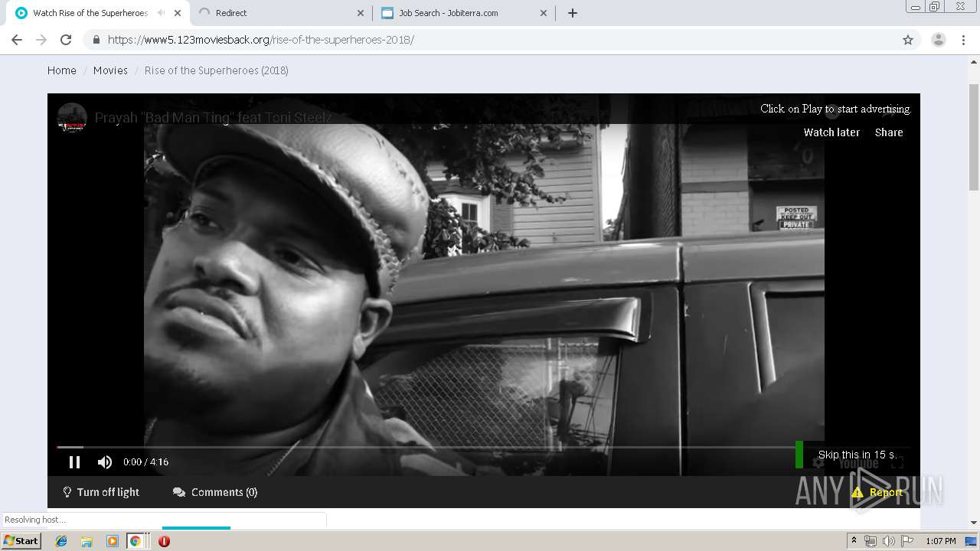Click the Share button in the player
This screenshot has width=980, height=551.
(x=889, y=132)
